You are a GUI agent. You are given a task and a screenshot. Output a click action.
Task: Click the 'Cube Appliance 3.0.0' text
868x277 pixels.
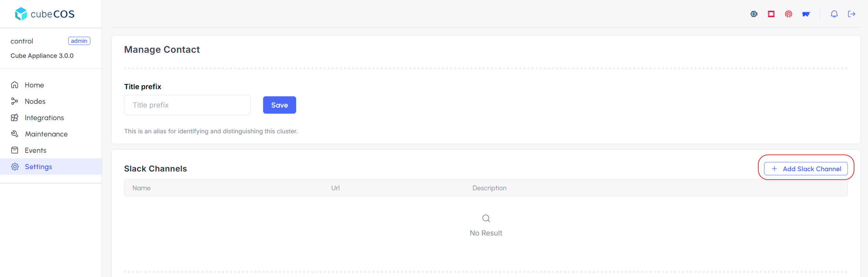coord(42,55)
